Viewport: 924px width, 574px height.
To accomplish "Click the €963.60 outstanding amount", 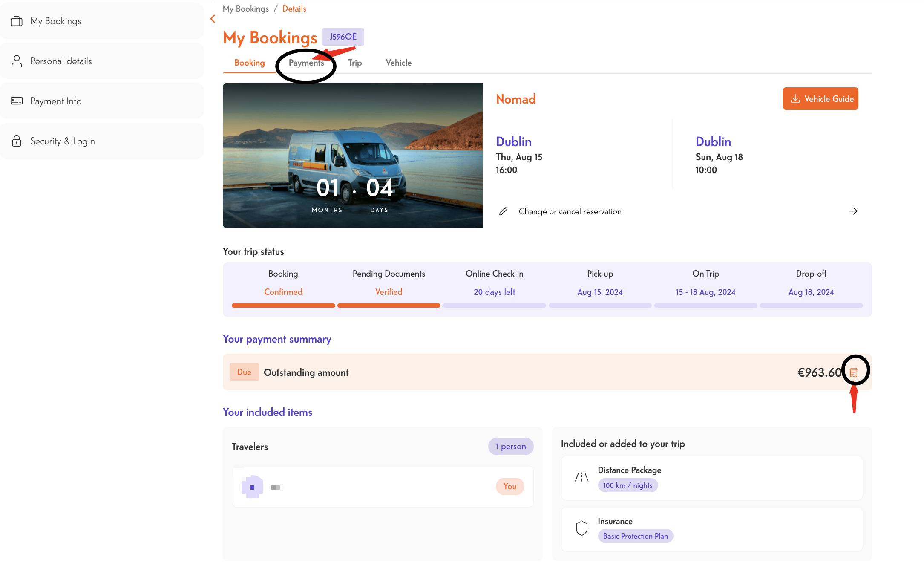I will tap(819, 372).
